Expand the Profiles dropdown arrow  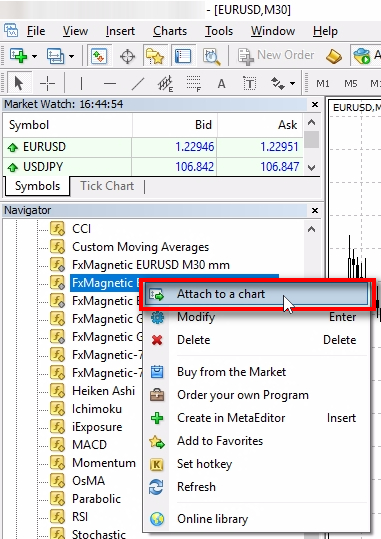(x=71, y=56)
